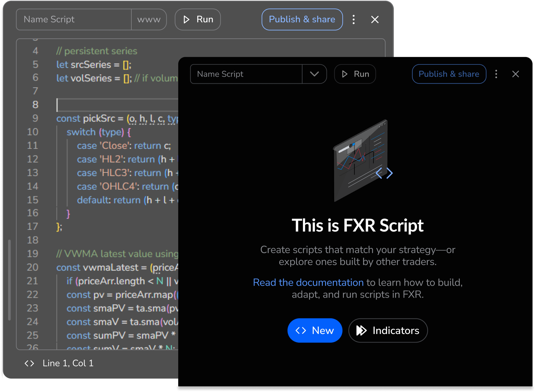Click Name Script field in back window
This screenshot has width=560, height=392.
[74, 19]
